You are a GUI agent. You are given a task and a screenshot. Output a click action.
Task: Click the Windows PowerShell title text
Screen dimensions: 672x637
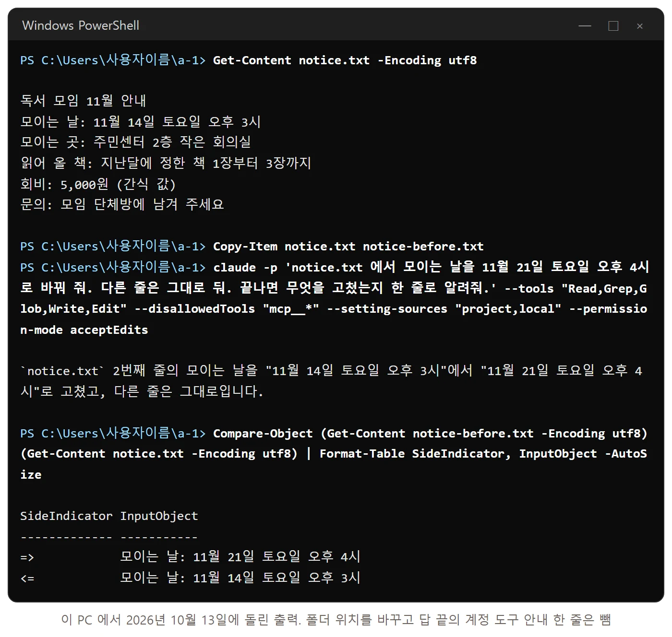(x=81, y=25)
